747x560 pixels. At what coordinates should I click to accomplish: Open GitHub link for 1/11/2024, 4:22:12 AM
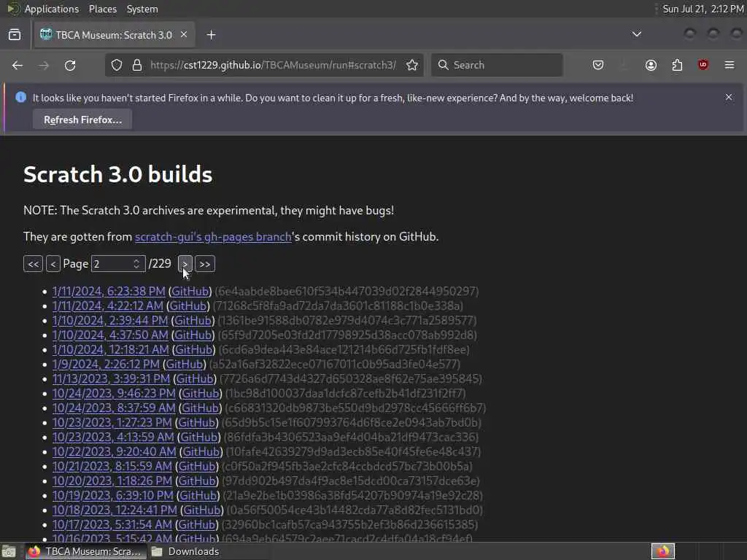click(x=187, y=306)
